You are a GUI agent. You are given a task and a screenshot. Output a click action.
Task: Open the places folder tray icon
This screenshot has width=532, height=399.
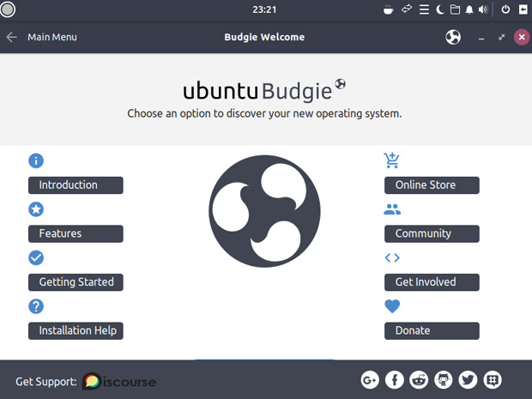coord(455,9)
